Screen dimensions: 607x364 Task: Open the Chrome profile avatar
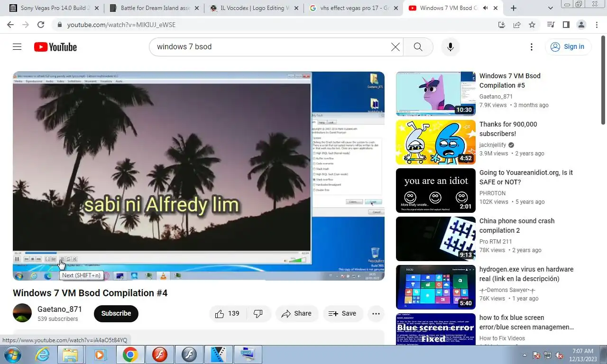581,25
